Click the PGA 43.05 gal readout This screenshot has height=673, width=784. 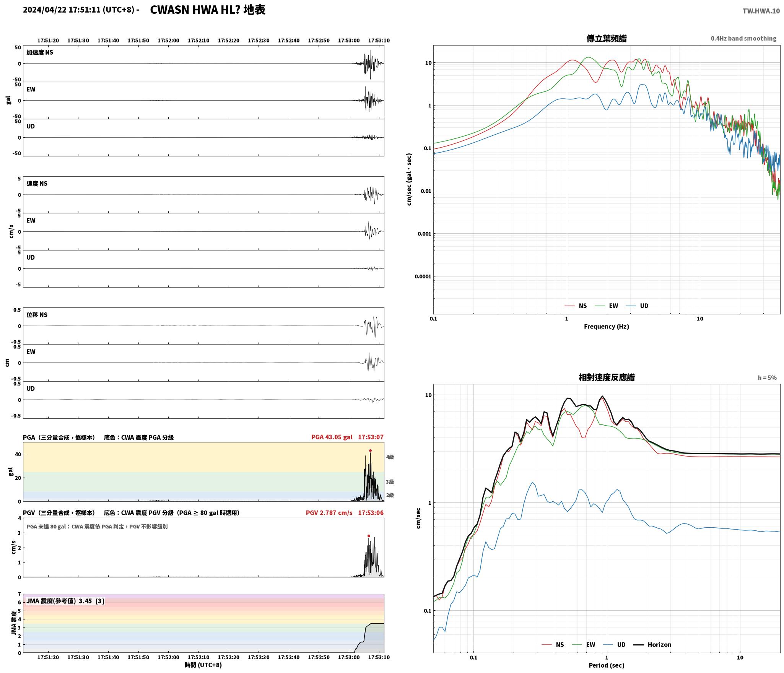[332, 437]
